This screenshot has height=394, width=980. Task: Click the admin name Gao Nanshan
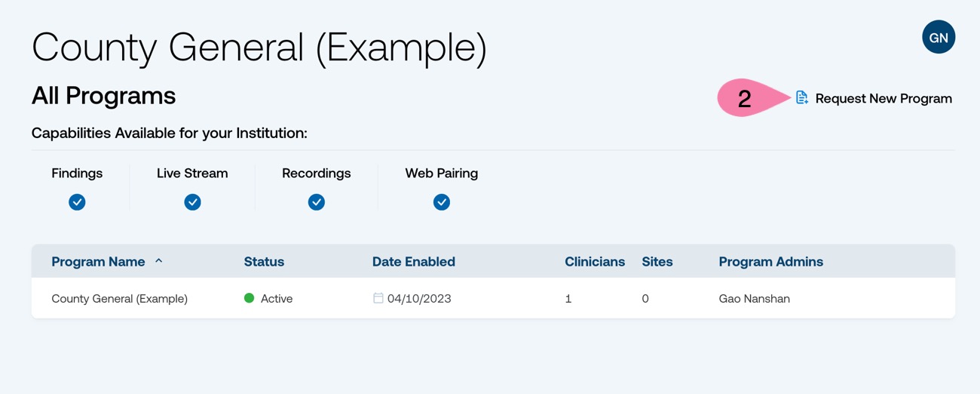pyautogui.click(x=755, y=299)
